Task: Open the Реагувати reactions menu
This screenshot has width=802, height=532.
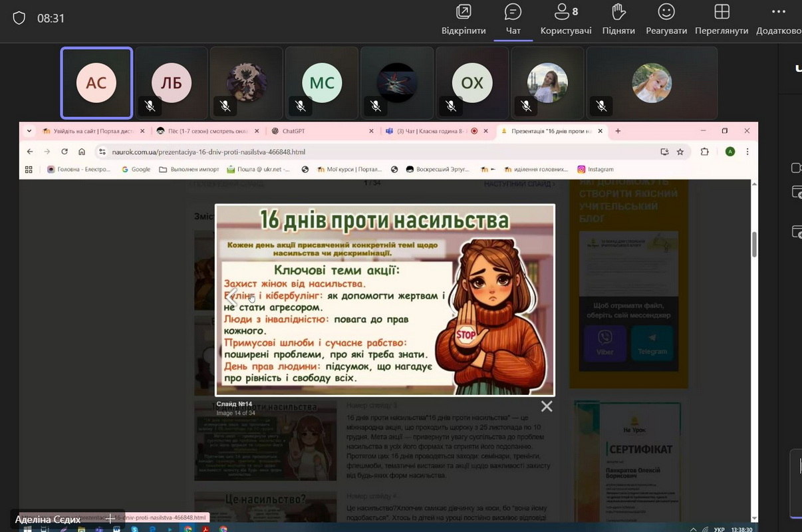Action: [666, 19]
